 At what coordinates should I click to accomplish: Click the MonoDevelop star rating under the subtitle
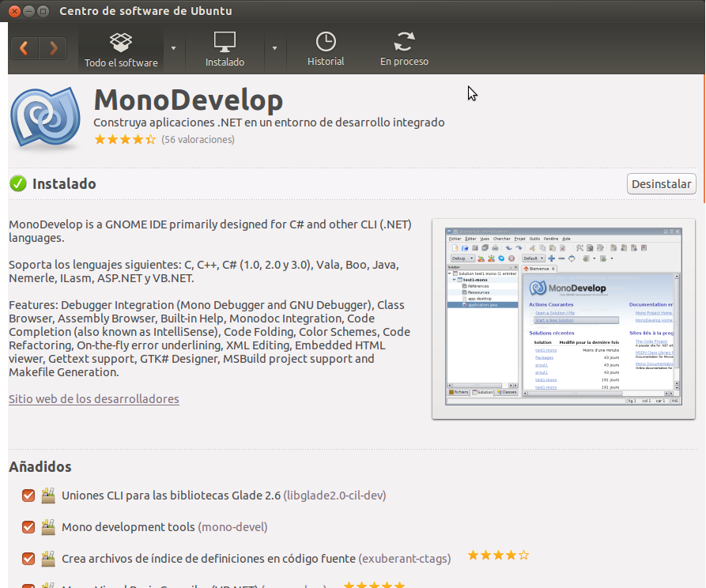[125, 140]
